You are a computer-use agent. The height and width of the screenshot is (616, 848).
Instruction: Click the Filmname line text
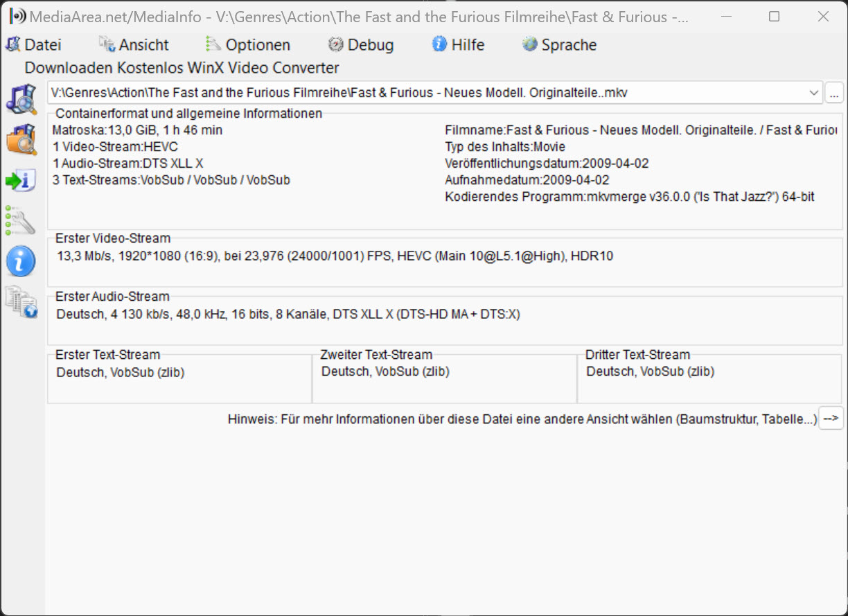[641, 130]
